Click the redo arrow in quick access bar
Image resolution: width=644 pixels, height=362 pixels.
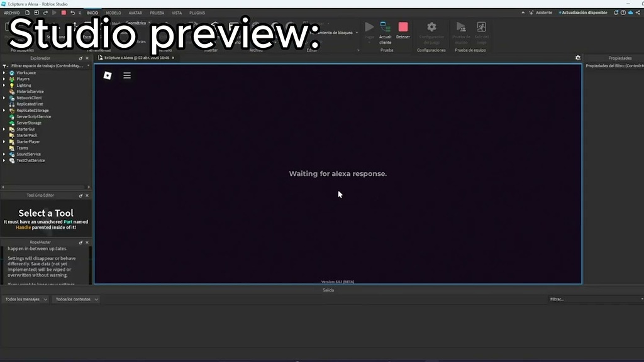[x=45, y=13]
